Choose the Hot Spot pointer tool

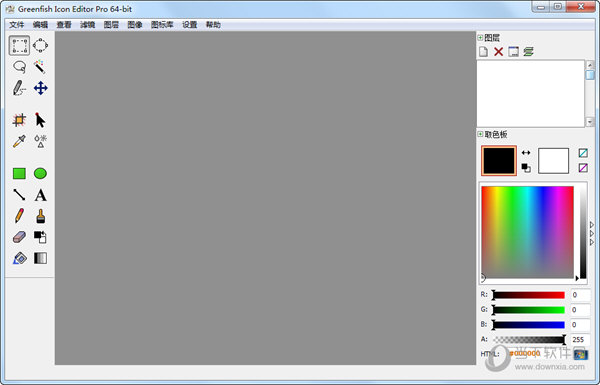click(40, 120)
